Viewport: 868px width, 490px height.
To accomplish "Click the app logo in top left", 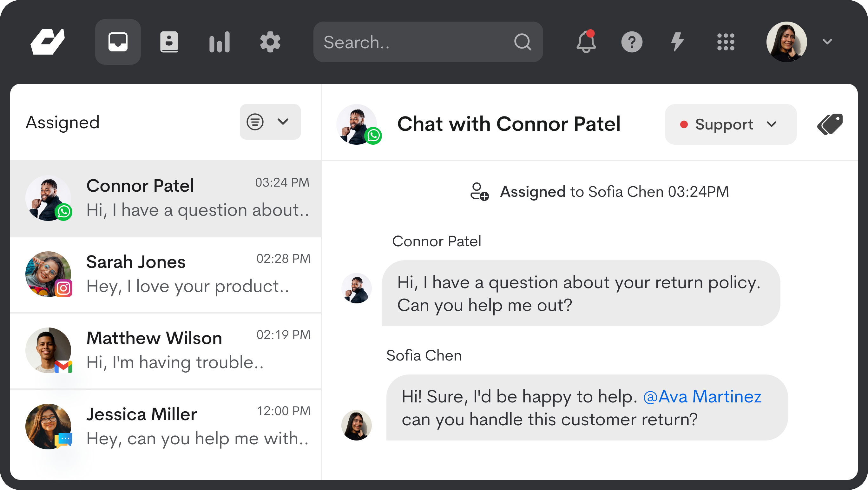I will pos(48,42).
